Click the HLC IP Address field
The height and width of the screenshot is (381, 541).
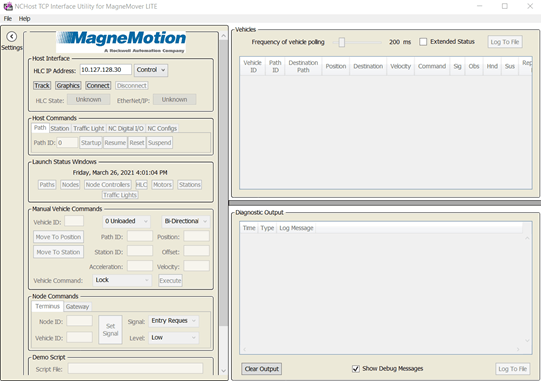click(106, 70)
